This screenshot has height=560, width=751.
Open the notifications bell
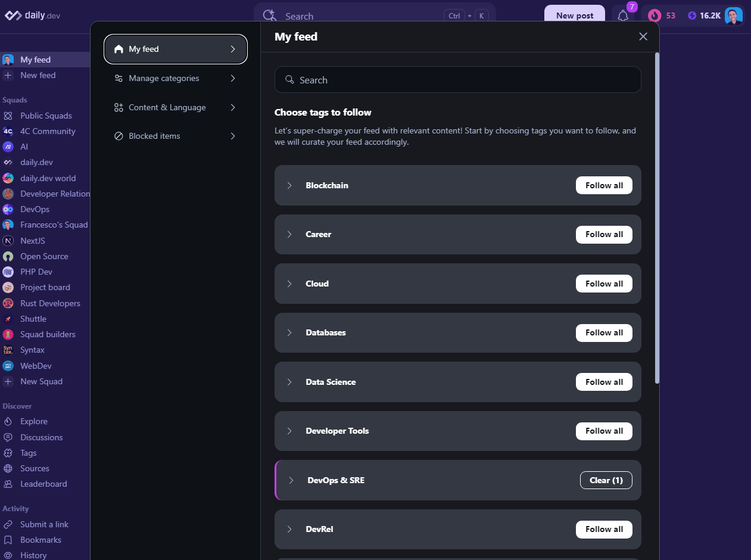click(x=623, y=16)
